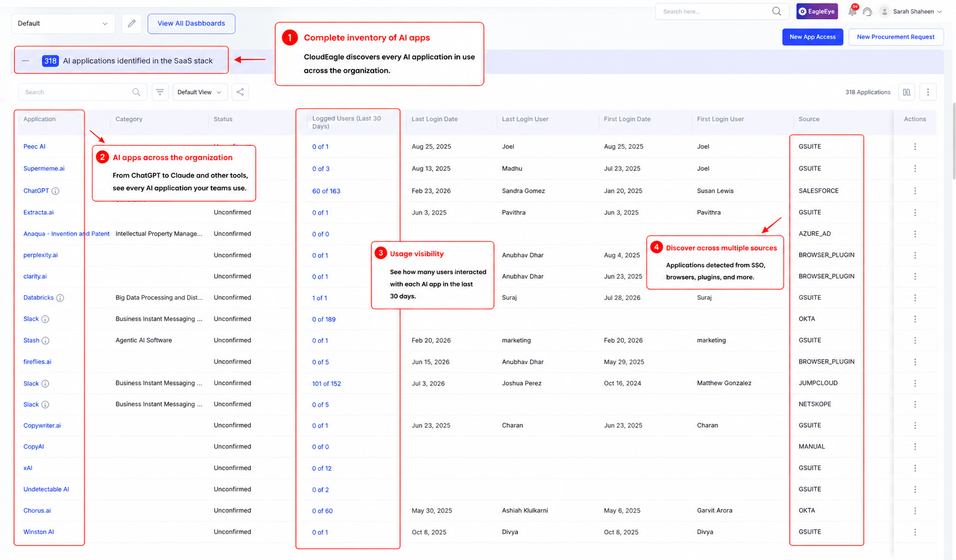Open Anaqua - Invention and Patent link
The height and width of the screenshot is (560, 956).
pyautogui.click(x=67, y=234)
